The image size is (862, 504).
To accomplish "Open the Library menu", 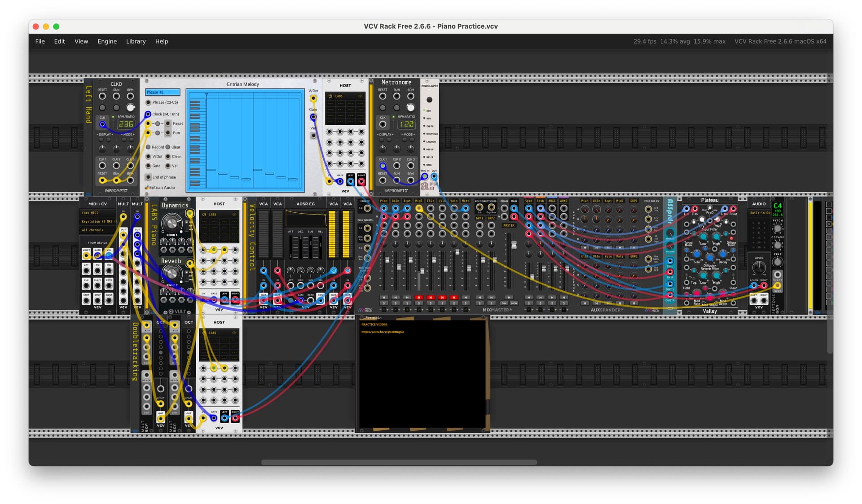I will pyautogui.click(x=136, y=41).
